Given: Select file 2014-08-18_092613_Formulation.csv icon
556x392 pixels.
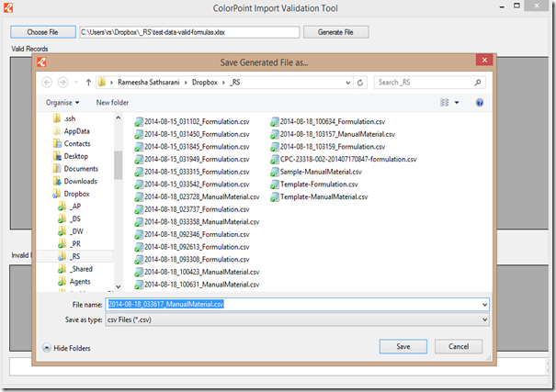Looking at the screenshot, I should coord(139,247).
